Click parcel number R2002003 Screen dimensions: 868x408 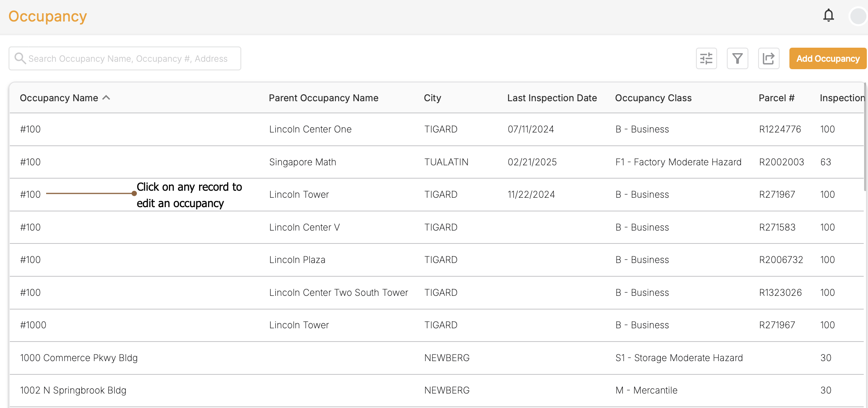coord(782,162)
